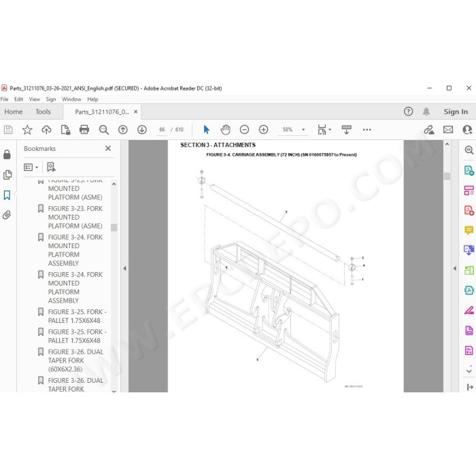Zoom out with the minus icon

coord(244,130)
